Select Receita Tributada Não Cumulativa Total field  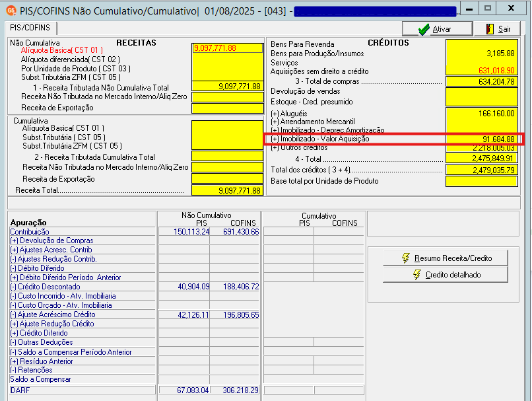228,87
